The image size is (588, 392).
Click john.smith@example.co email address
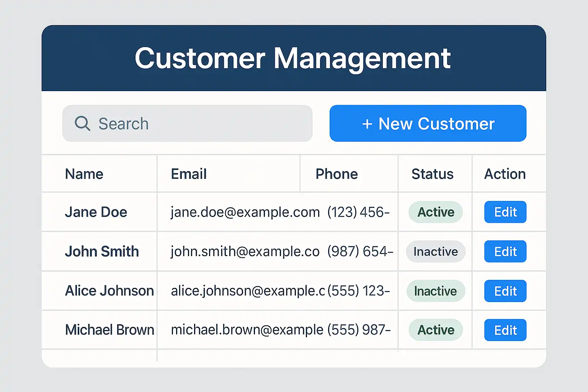coord(245,252)
